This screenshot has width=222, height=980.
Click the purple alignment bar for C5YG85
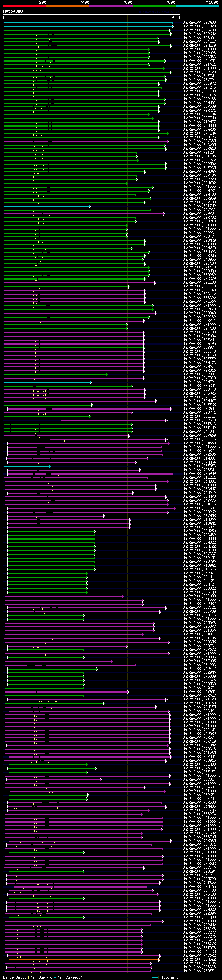[x=86, y=141]
